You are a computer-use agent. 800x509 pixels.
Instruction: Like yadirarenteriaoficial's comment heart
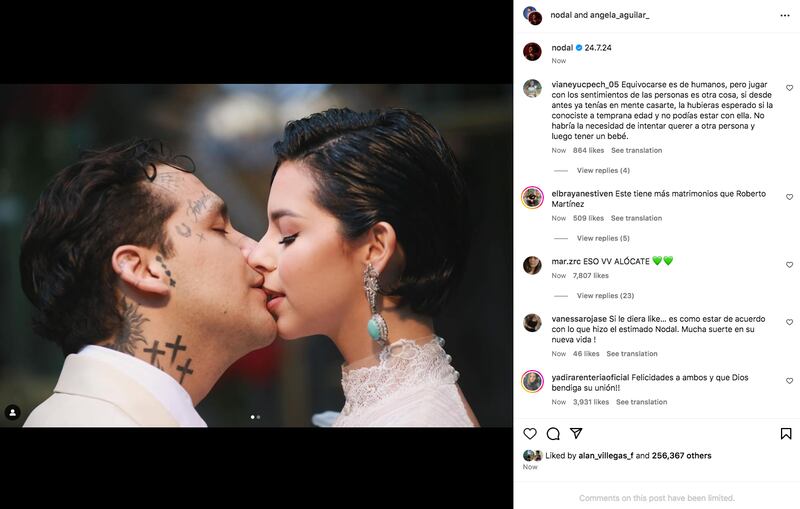(789, 381)
